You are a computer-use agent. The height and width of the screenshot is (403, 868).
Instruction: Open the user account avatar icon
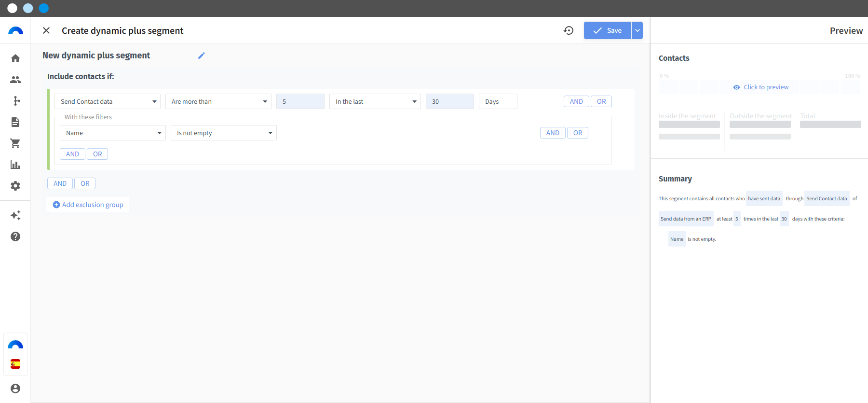[x=15, y=389]
